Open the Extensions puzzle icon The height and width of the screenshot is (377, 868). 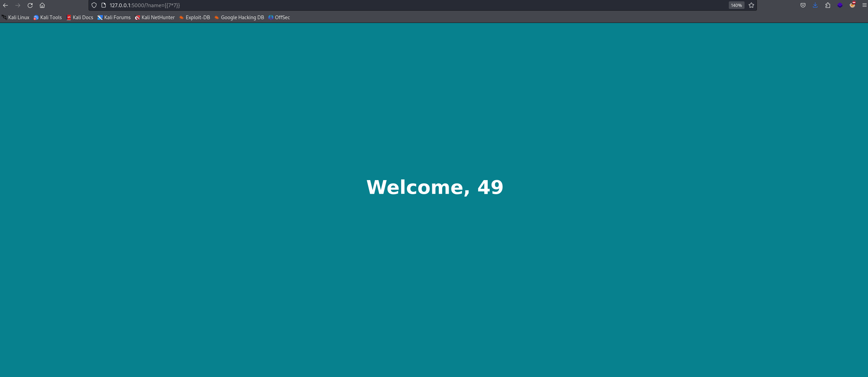click(828, 5)
